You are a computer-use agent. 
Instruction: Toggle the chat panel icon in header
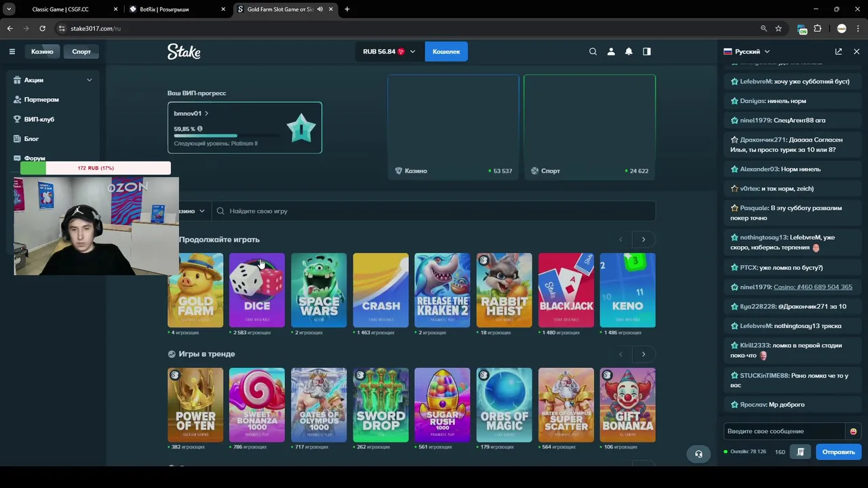pyautogui.click(x=647, y=52)
